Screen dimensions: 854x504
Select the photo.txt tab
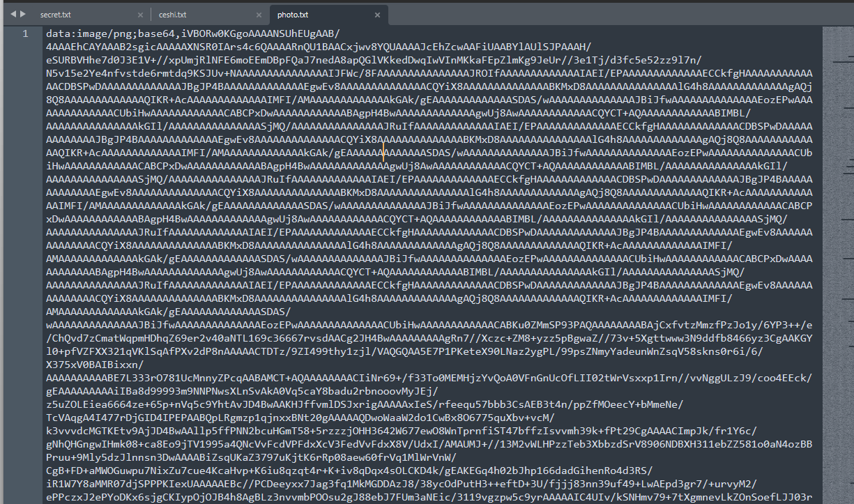point(293,15)
